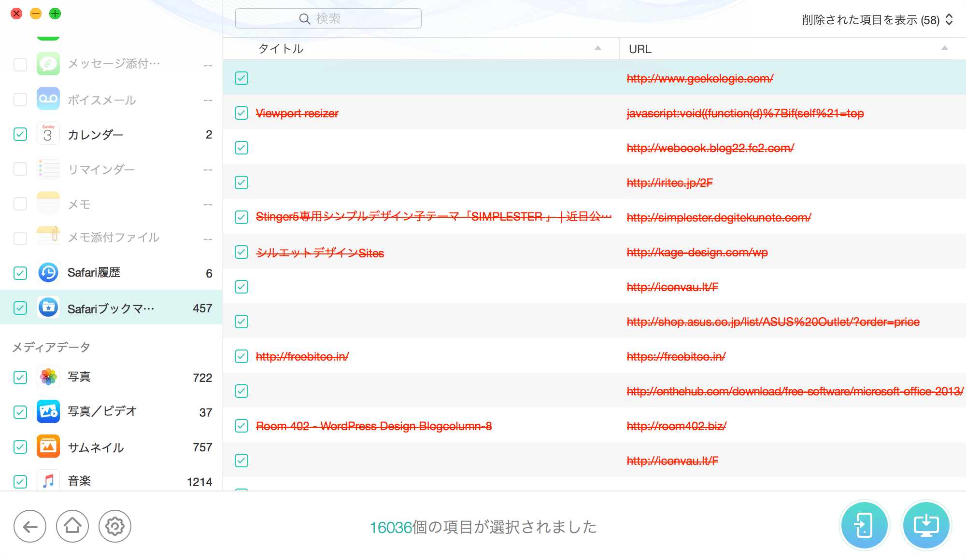Click the note attachments icon
Image resolution: width=966 pixels, height=560 pixels.
tap(48, 237)
